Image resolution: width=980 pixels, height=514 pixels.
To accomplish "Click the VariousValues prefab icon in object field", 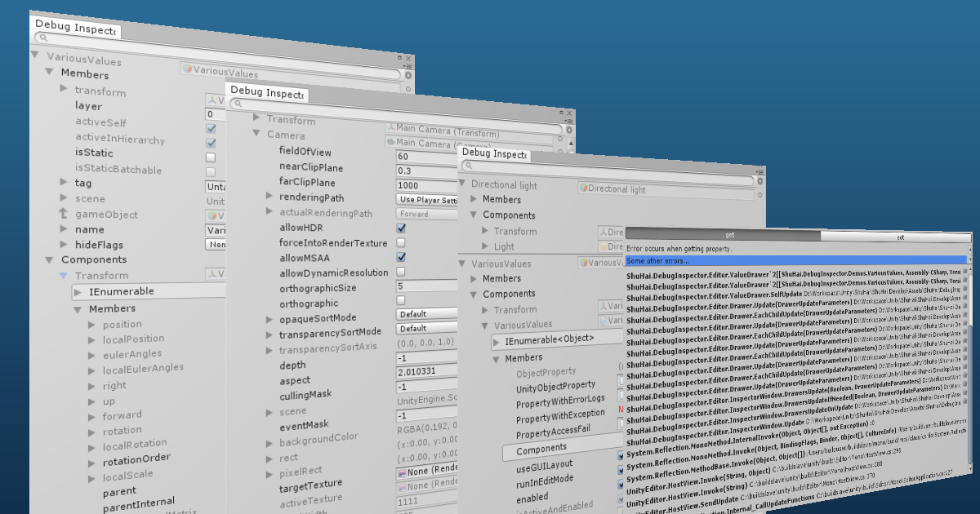I will [x=188, y=70].
